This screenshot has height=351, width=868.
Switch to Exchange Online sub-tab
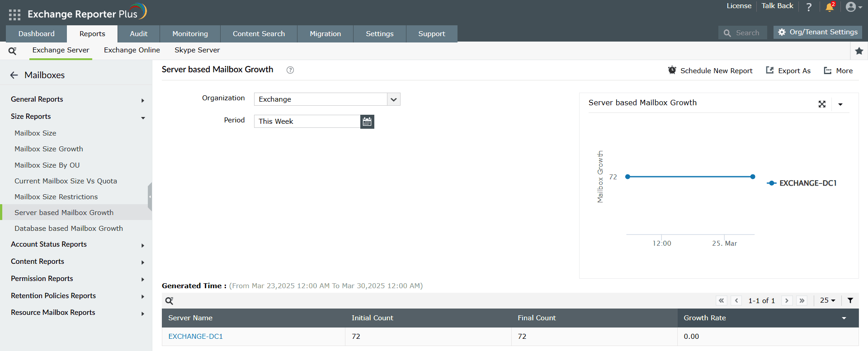(132, 50)
